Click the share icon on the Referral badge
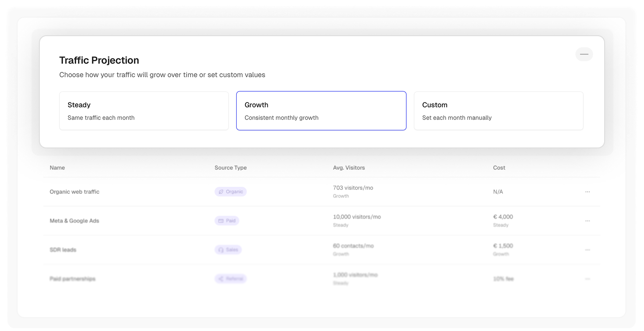 pos(220,279)
